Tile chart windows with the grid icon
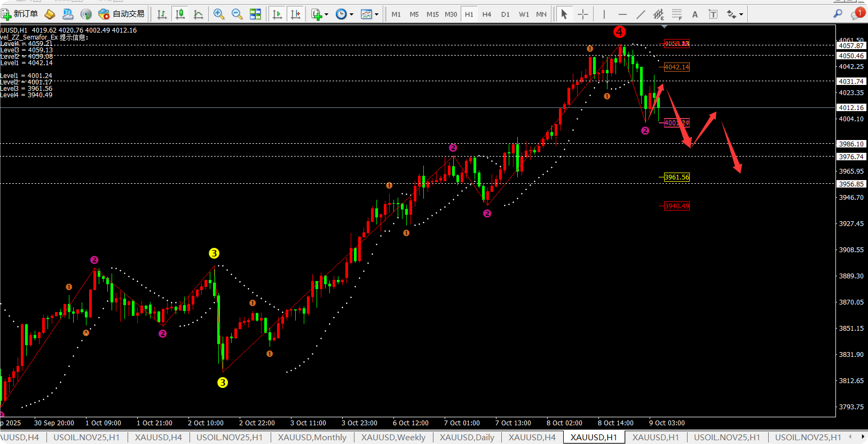The height and width of the screenshot is (444, 868). (256, 14)
